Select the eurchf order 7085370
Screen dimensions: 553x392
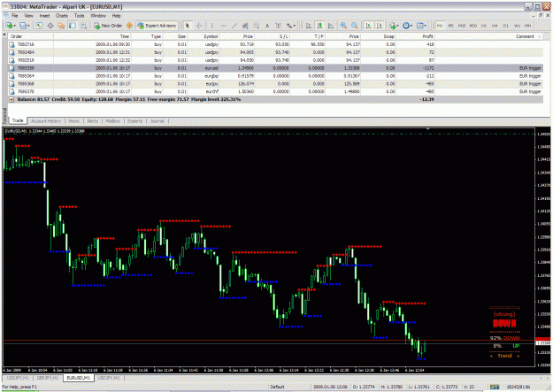275,91
